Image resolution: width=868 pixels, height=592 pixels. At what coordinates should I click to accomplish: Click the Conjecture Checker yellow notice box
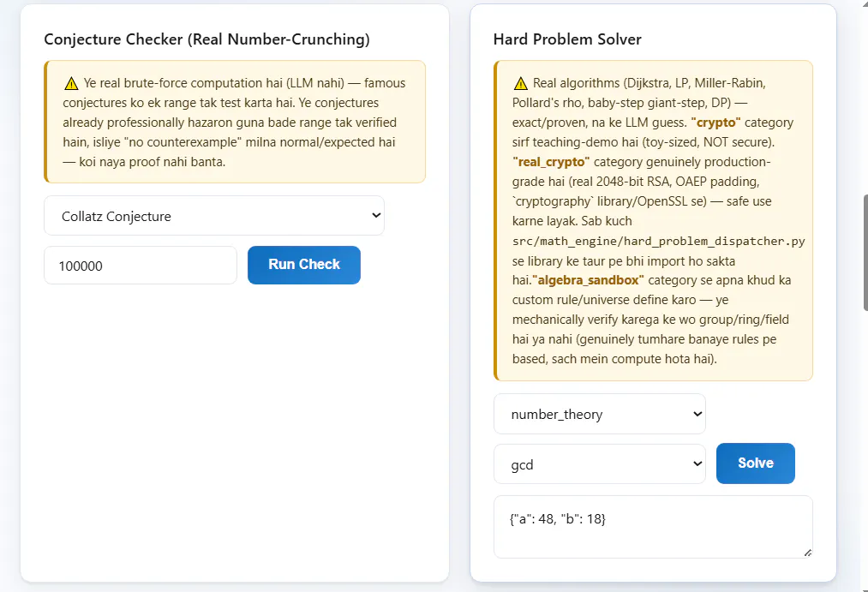point(235,122)
